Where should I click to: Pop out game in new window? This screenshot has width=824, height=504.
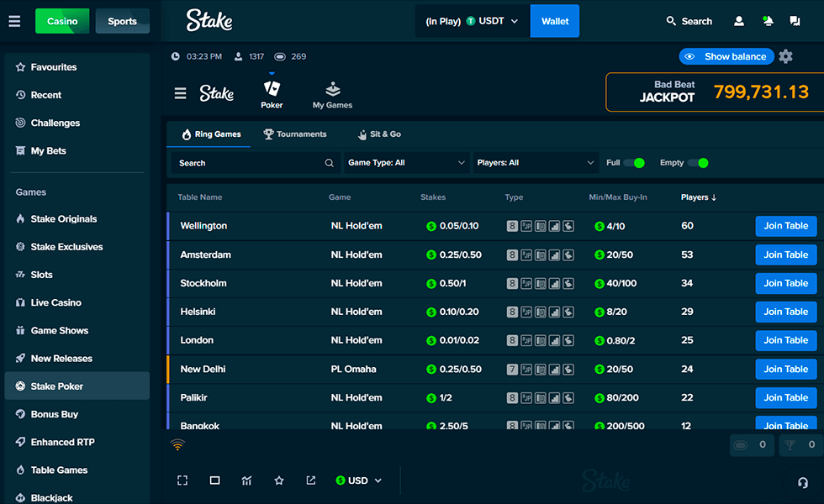(311, 480)
